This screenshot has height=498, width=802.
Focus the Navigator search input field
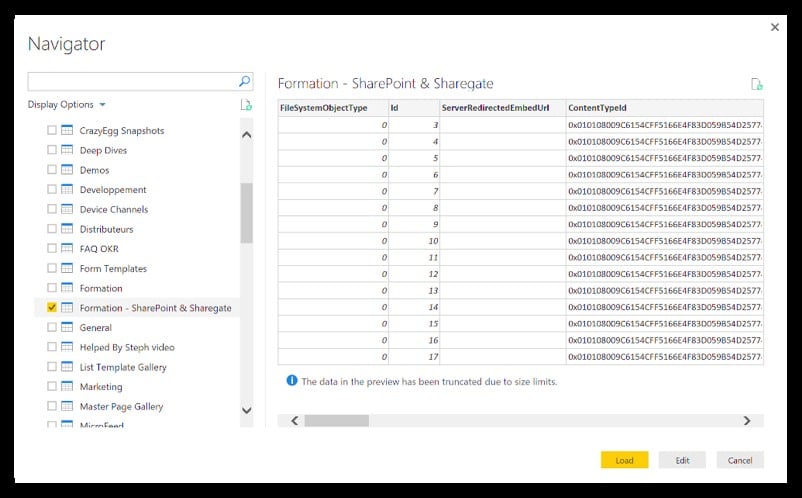pyautogui.click(x=132, y=81)
